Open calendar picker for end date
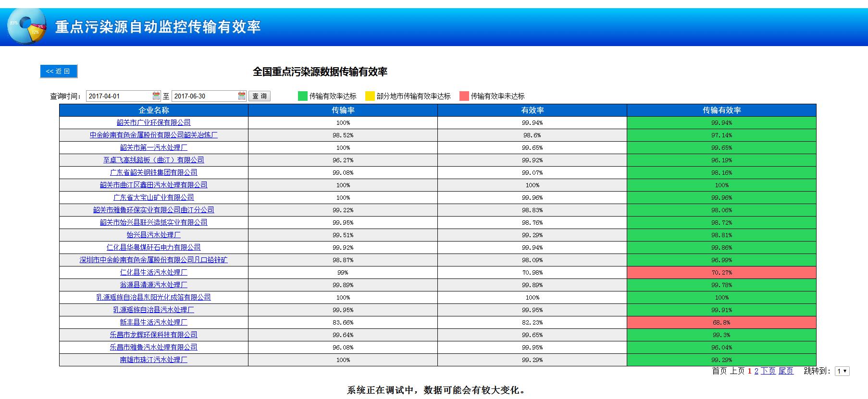This screenshot has width=868, height=399. (242, 96)
